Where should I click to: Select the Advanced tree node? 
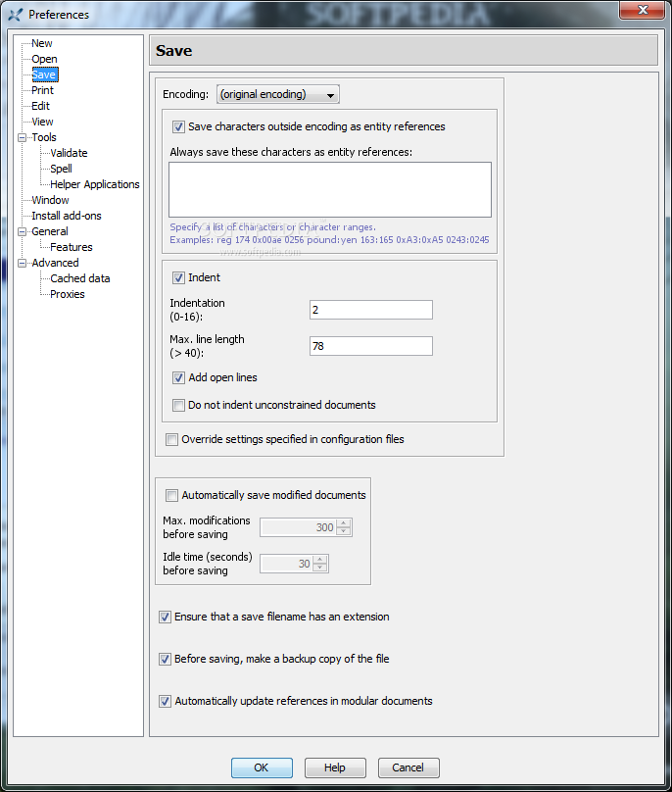[55, 263]
